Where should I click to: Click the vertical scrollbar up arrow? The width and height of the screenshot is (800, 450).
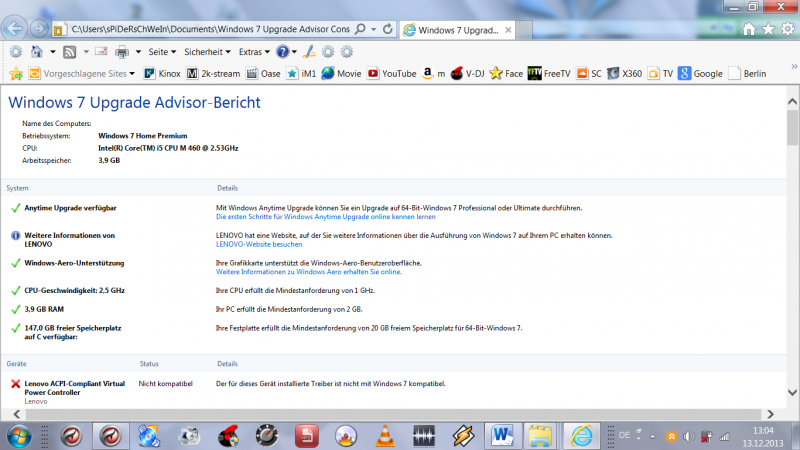[x=792, y=102]
